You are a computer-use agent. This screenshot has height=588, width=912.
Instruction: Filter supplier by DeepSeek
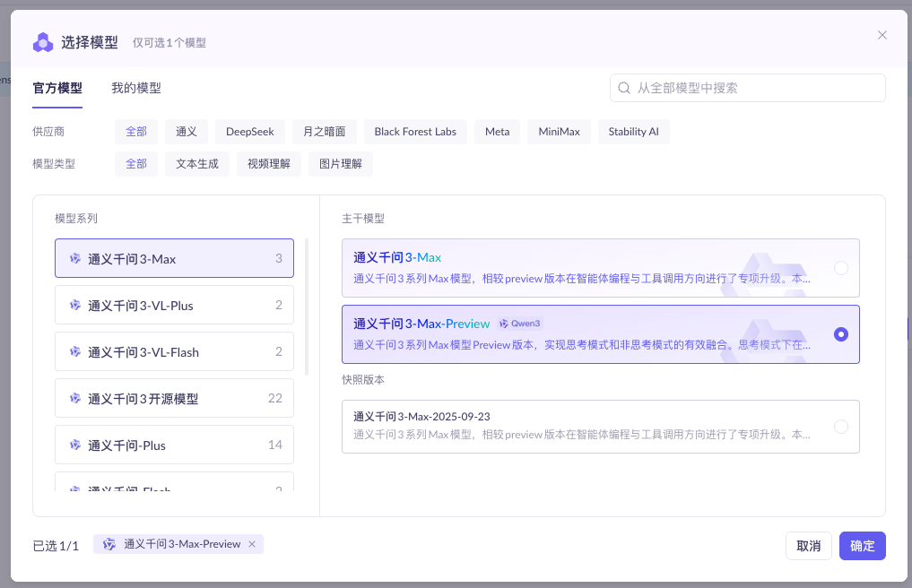(249, 132)
